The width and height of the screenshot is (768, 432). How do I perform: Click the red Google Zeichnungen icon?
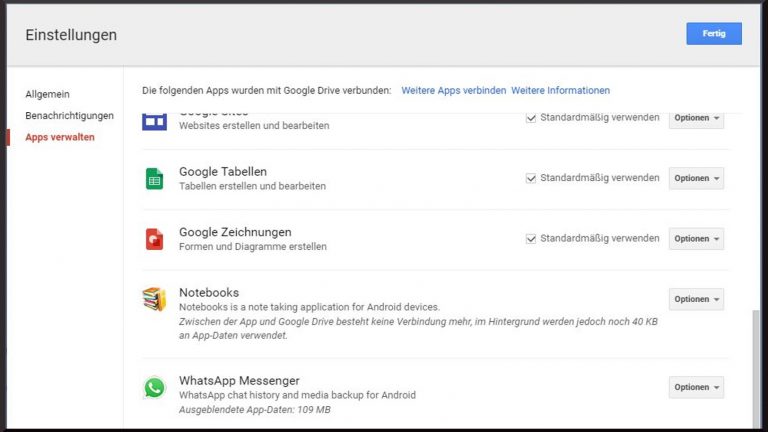[154, 239]
